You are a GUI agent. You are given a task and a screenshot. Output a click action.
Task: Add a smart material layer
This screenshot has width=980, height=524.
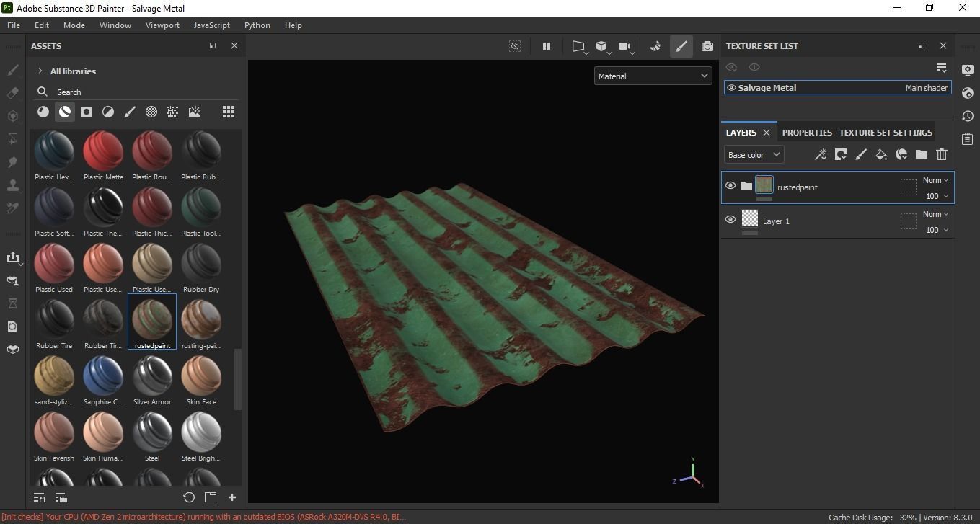tap(901, 154)
